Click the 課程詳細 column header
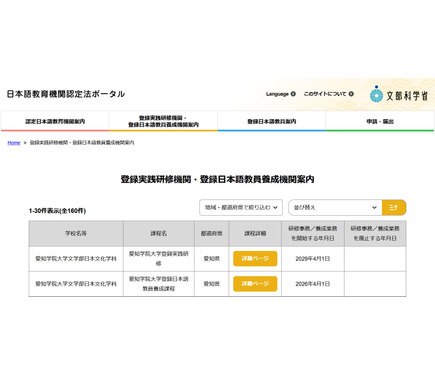 [255, 233]
